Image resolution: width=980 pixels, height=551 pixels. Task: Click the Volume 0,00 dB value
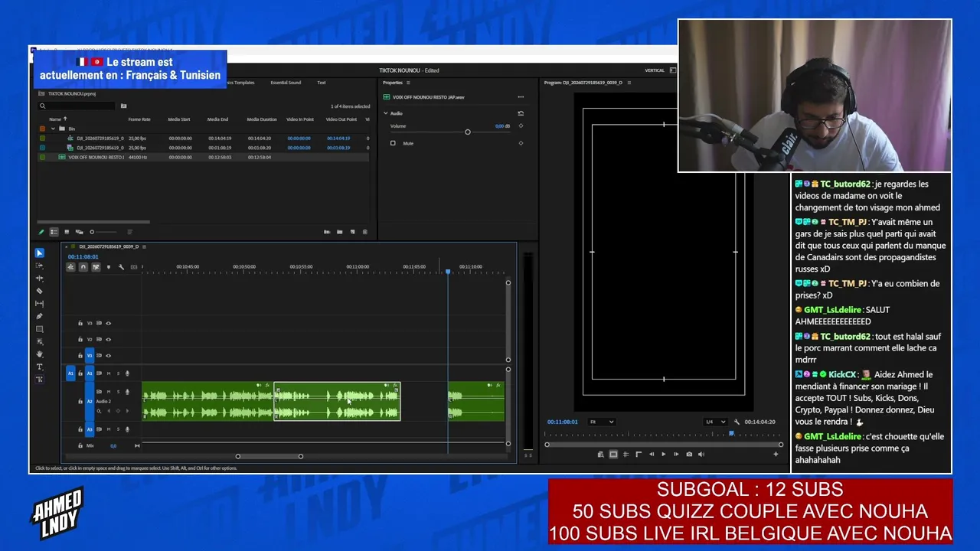point(501,126)
